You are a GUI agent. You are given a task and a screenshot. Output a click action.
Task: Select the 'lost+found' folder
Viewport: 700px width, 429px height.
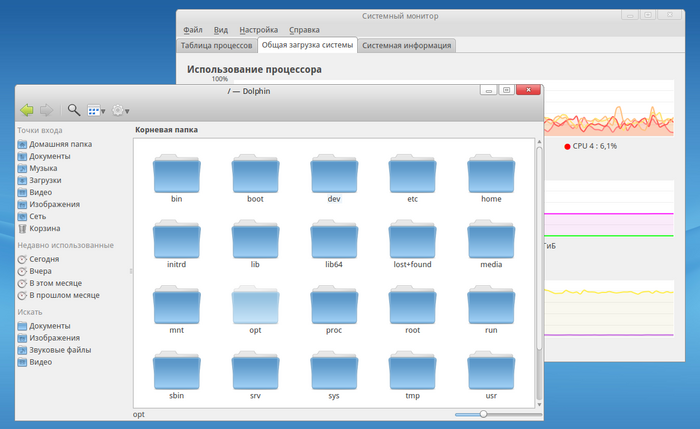coord(412,240)
